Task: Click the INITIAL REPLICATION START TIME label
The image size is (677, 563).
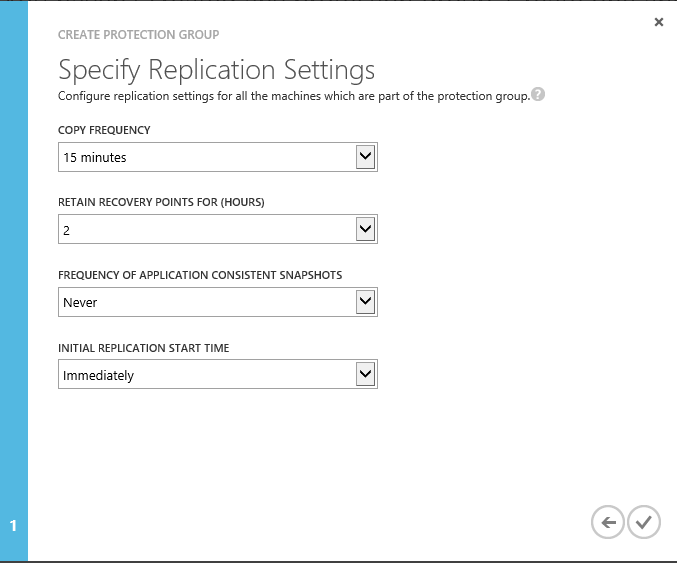Action: [x=144, y=348]
